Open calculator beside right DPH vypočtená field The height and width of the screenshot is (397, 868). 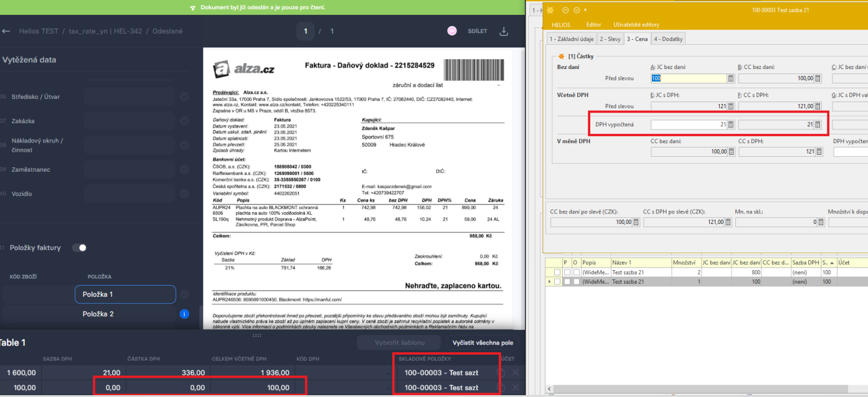818,124
